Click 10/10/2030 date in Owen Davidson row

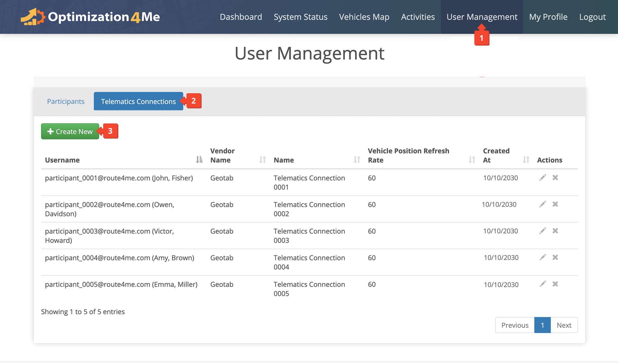coord(499,204)
